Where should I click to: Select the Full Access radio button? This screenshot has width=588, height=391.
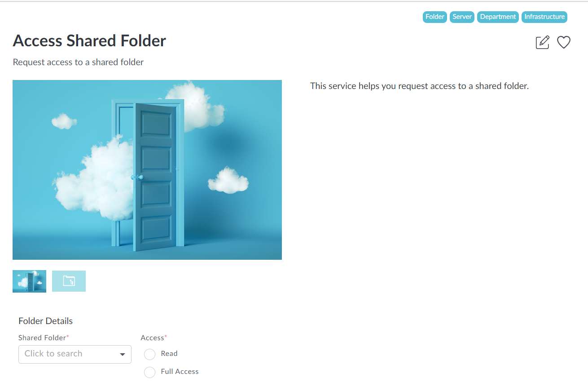coord(149,372)
